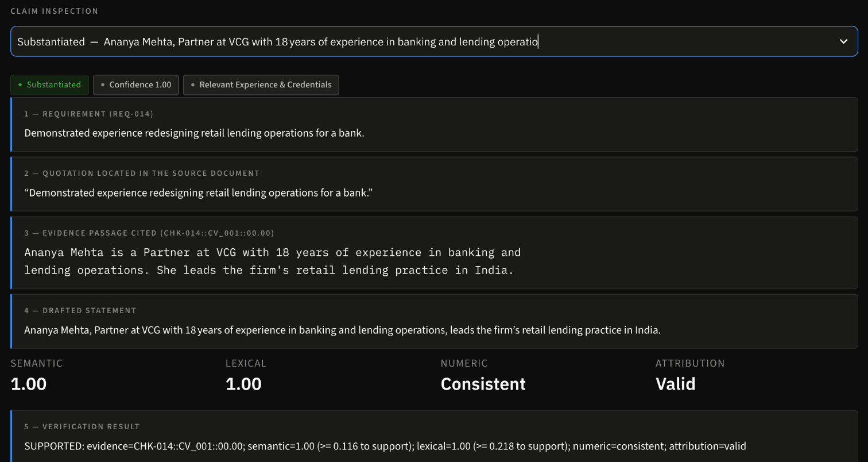The image size is (868, 462).
Task: Click the requirement text about retail lending
Action: tap(194, 133)
